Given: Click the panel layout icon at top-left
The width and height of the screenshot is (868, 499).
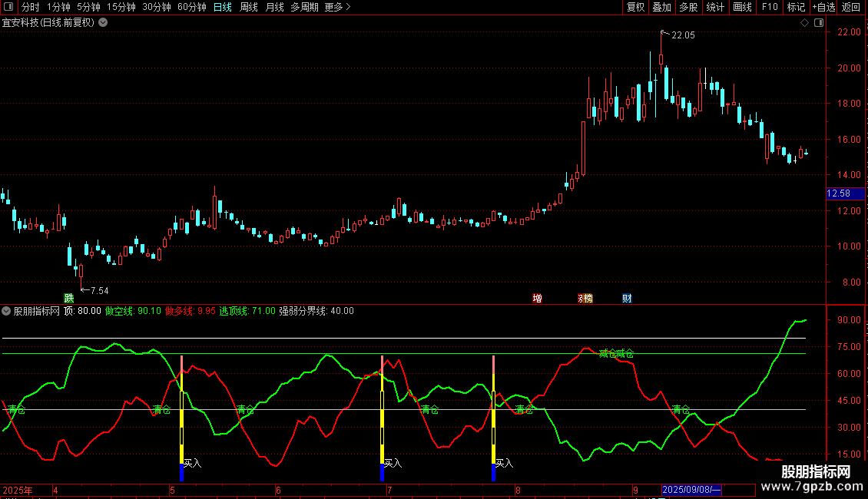Looking at the screenshot, I should coord(8,7).
